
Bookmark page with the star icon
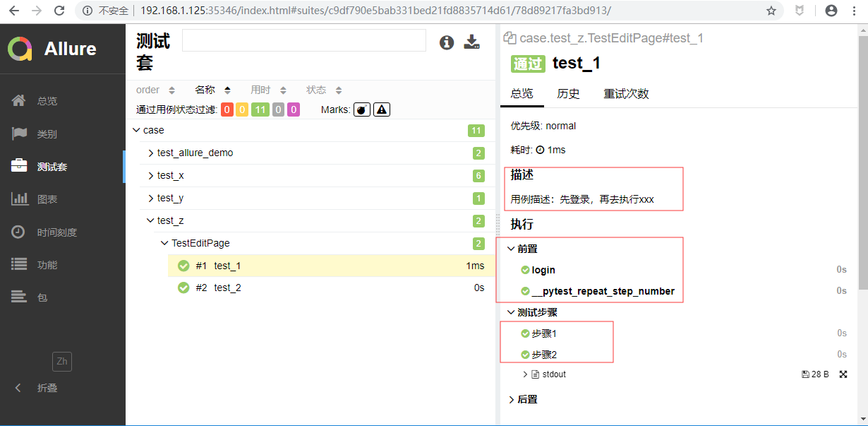tap(771, 11)
